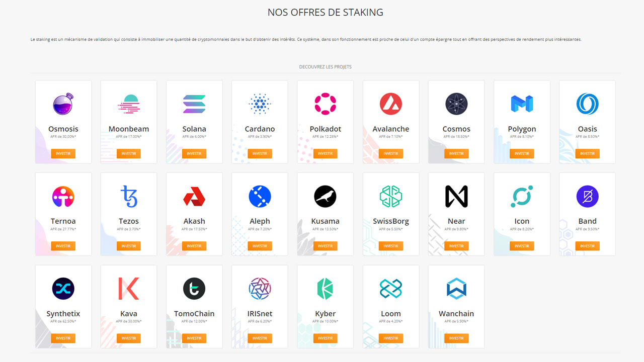The width and height of the screenshot is (644, 362).
Task: Click INVESTIR on the Moonbeam card
Action: tap(128, 153)
